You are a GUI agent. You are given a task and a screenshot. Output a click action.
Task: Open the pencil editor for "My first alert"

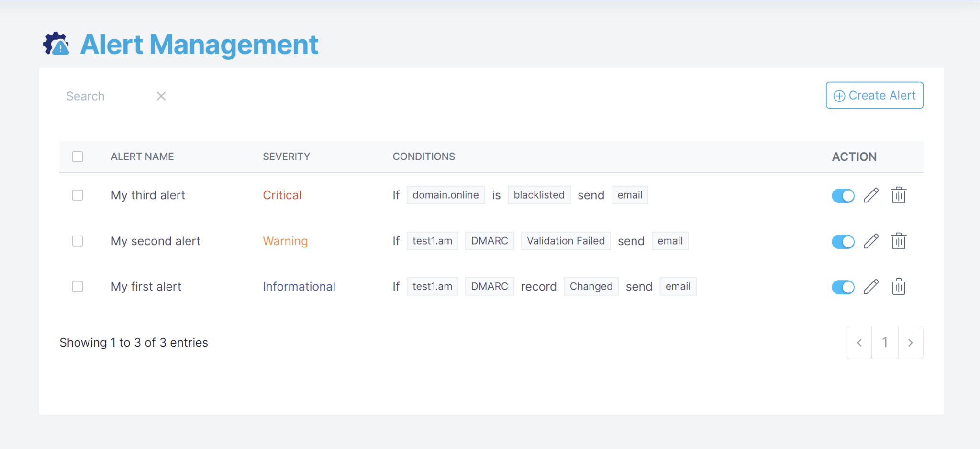pos(871,286)
